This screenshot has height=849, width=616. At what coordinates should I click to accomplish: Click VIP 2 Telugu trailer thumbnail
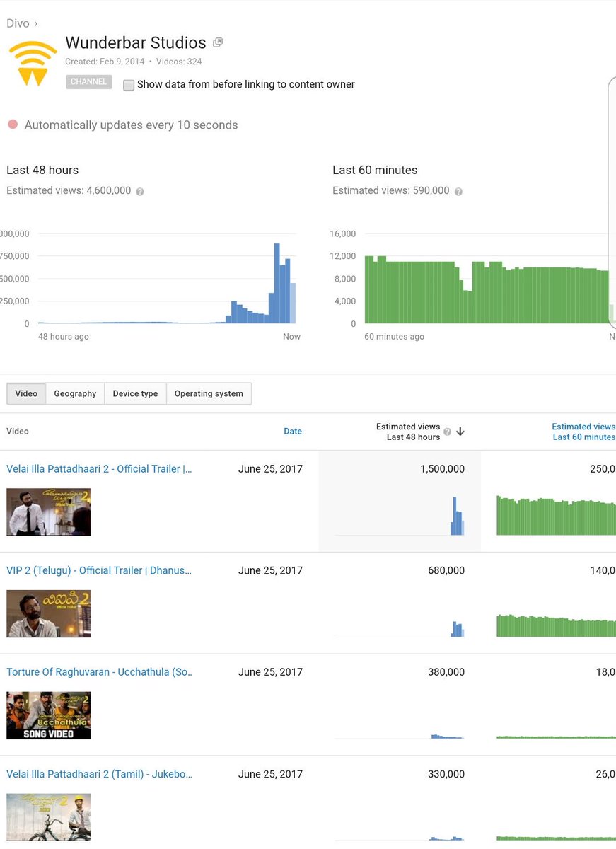[49, 613]
